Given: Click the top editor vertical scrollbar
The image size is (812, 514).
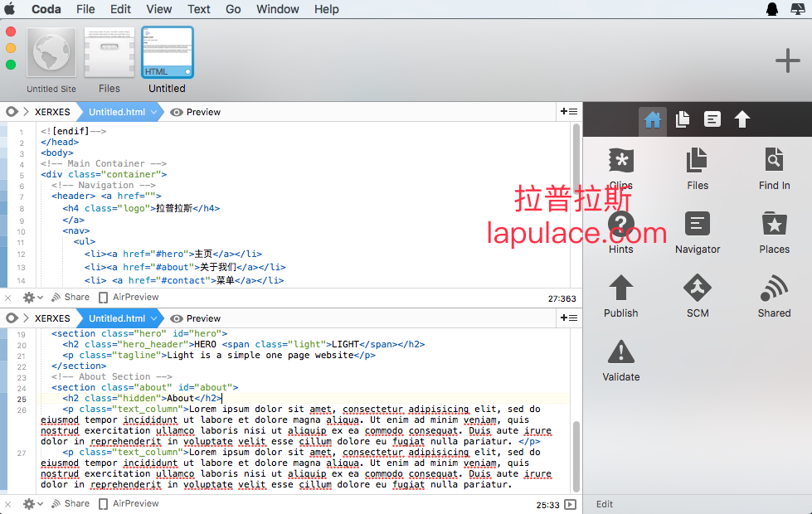Looking at the screenshot, I should [x=576, y=161].
